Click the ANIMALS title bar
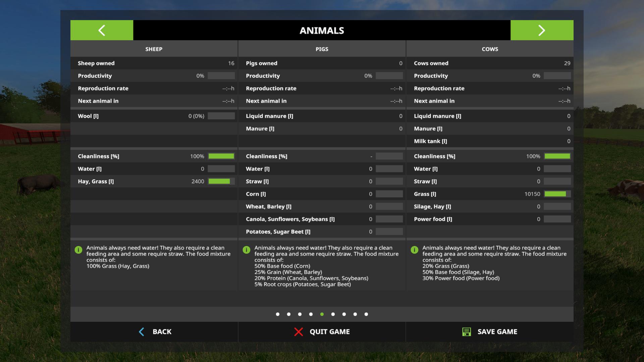644x362 pixels. [322, 30]
